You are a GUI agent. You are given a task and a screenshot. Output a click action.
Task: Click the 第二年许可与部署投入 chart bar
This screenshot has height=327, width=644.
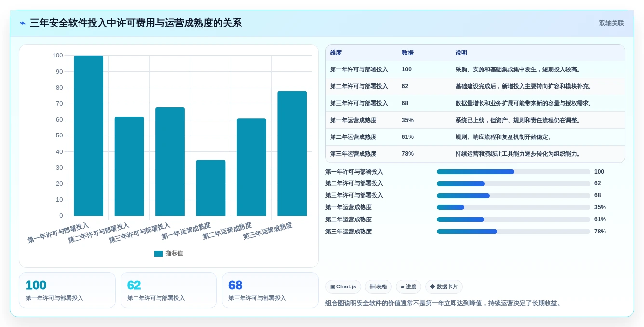tap(129, 166)
